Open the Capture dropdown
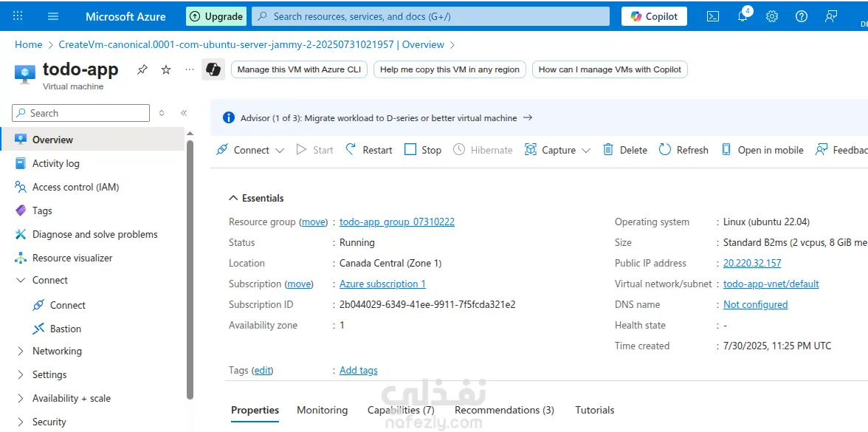This screenshot has width=868, height=432. (557, 150)
